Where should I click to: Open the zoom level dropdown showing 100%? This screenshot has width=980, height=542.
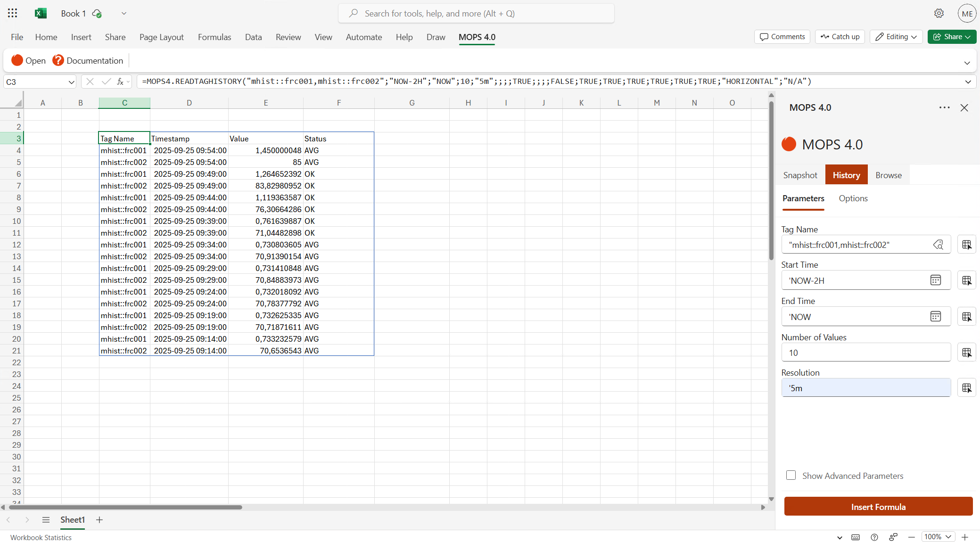[937, 536]
